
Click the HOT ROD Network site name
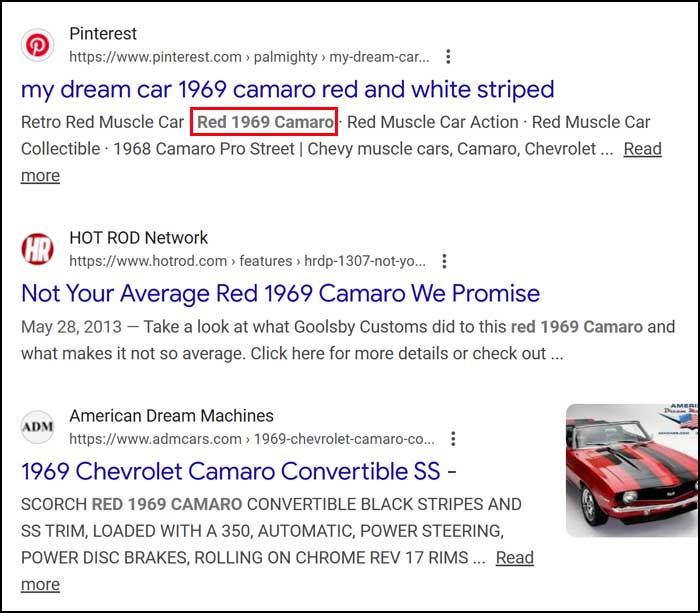click(138, 238)
